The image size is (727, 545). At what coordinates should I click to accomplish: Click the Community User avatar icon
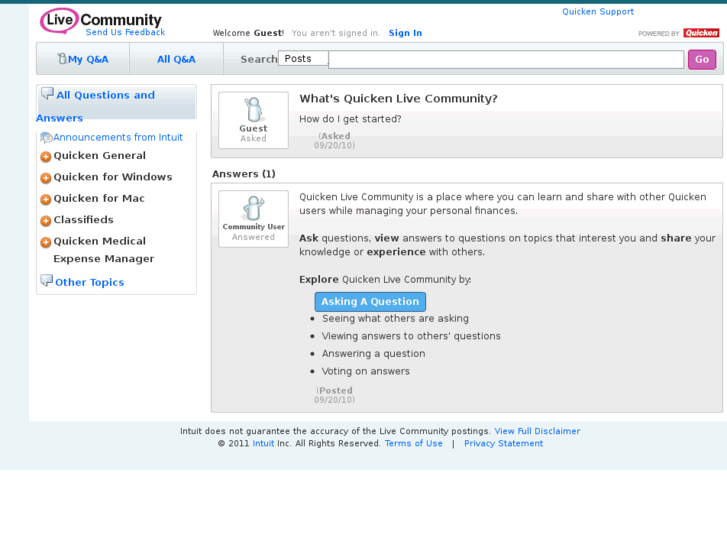tap(253, 208)
